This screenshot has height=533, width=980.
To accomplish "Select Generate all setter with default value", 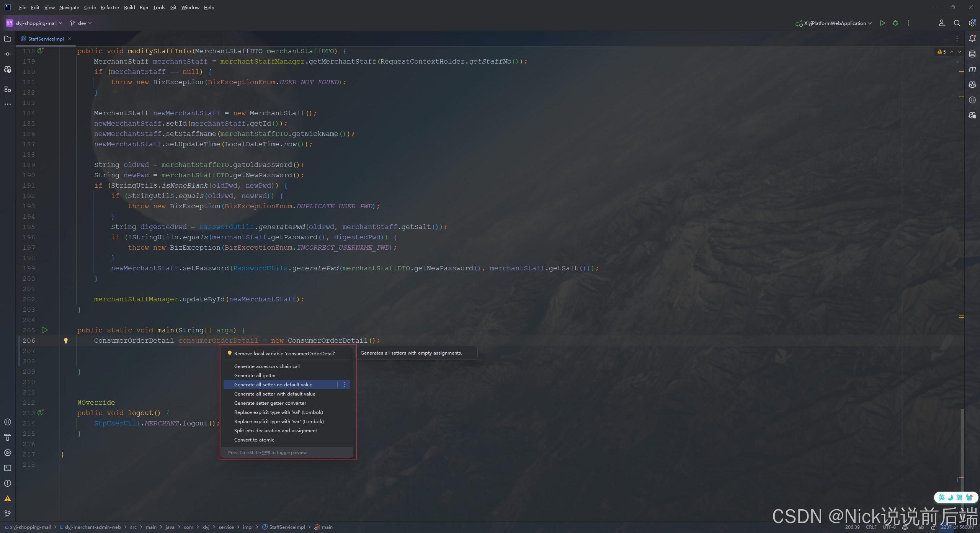I will tap(274, 394).
